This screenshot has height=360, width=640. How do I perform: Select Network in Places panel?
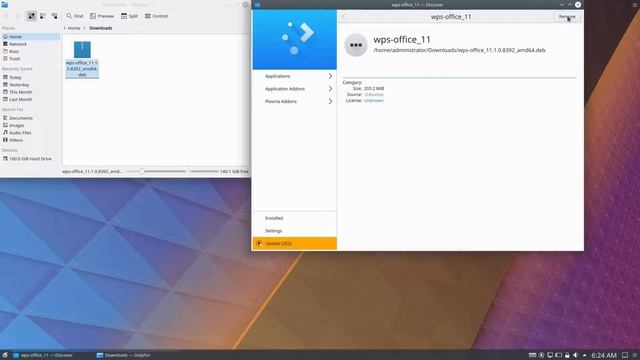pos(31,44)
